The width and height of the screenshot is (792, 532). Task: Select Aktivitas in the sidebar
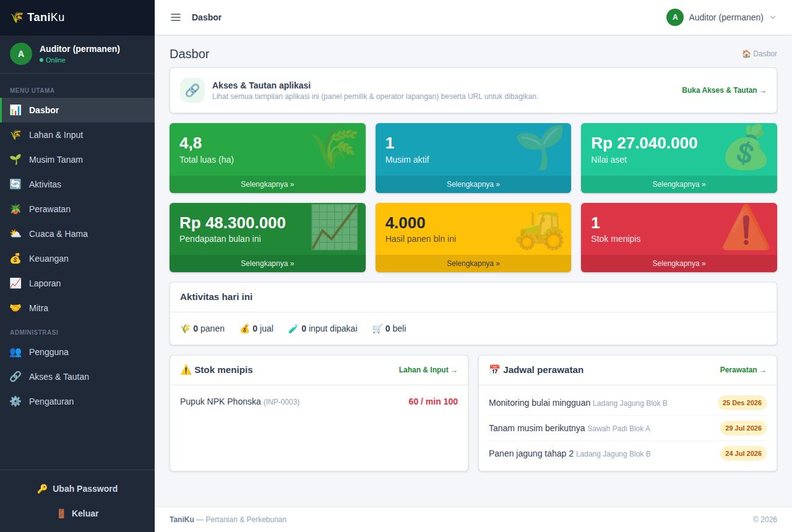click(x=77, y=184)
